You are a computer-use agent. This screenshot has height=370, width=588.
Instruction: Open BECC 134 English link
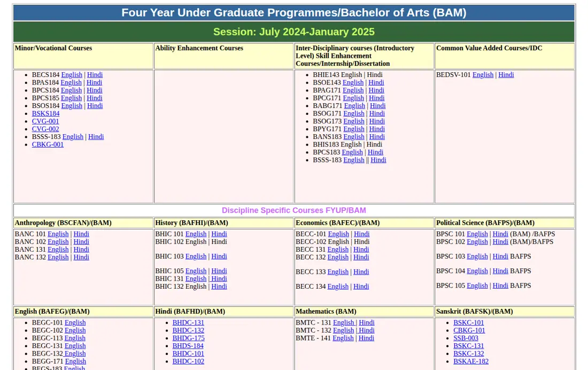pos(338,287)
